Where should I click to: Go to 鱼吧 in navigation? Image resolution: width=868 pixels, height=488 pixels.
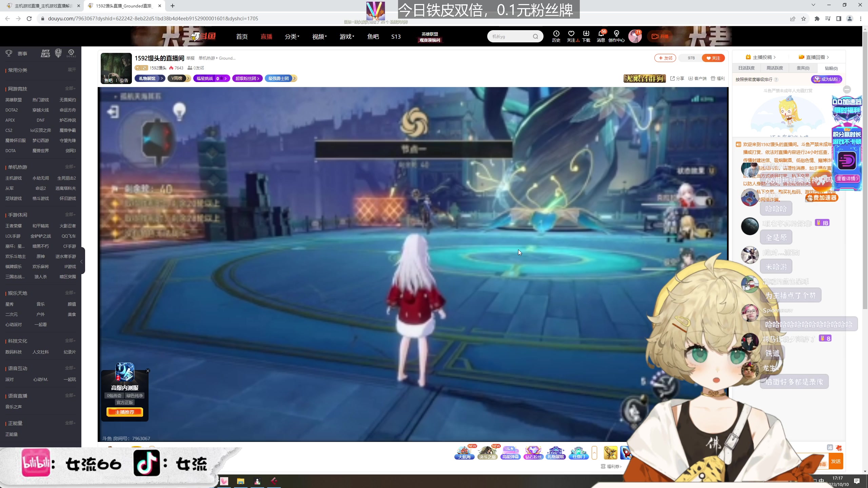pos(373,36)
